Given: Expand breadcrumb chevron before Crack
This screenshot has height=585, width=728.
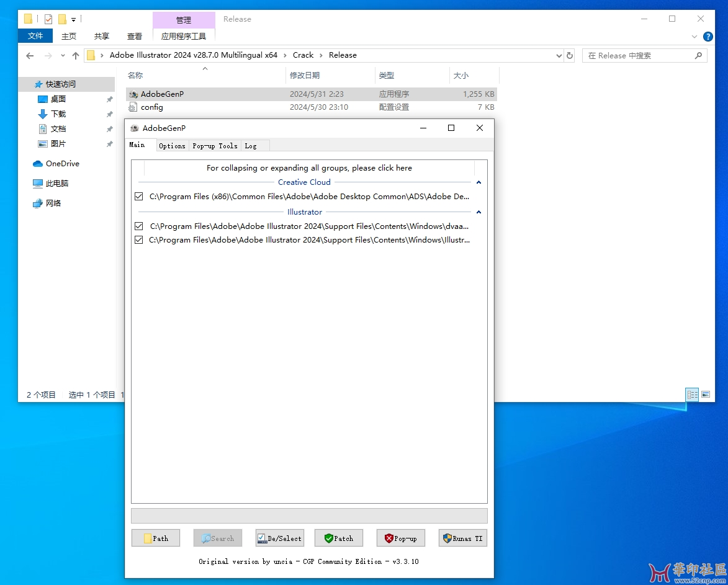Looking at the screenshot, I should tap(285, 55).
